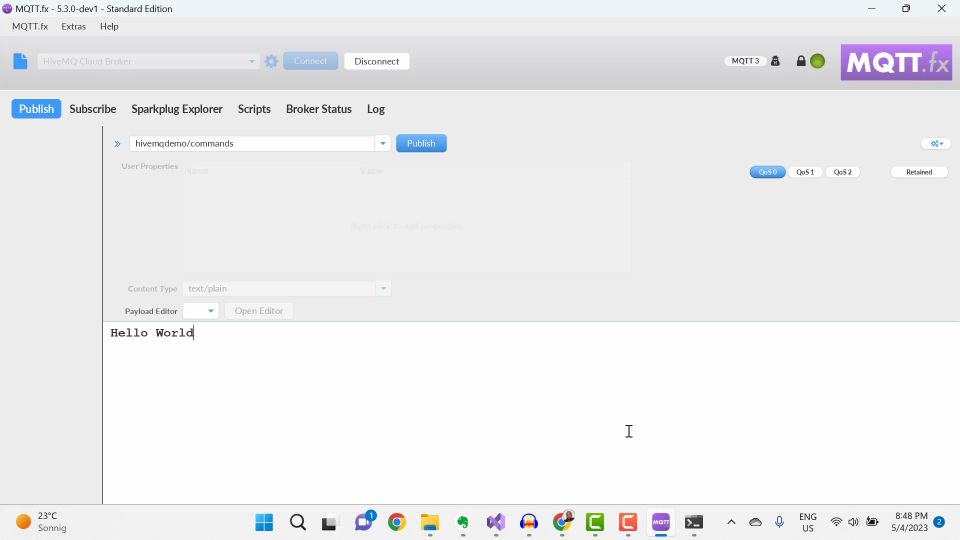Image resolution: width=960 pixels, height=540 pixels.
Task: Launch Teams Chat from taskbar
Action: pos(364,522)
